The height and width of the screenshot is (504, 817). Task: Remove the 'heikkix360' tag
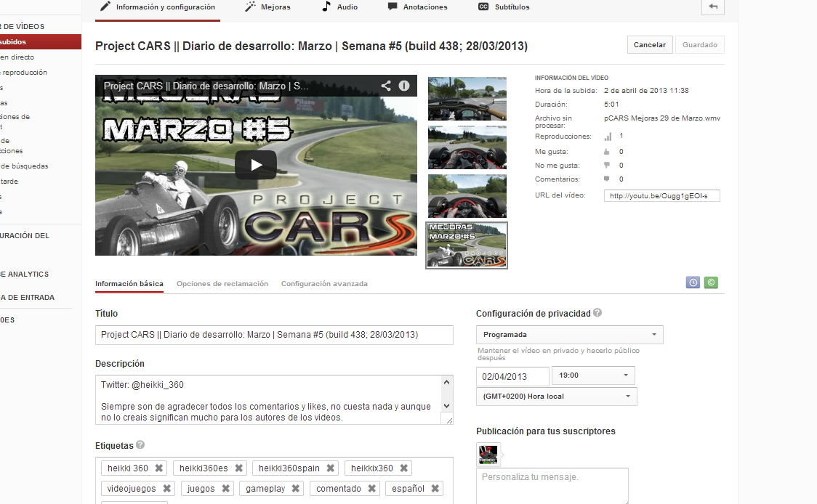tap(404, 468)
